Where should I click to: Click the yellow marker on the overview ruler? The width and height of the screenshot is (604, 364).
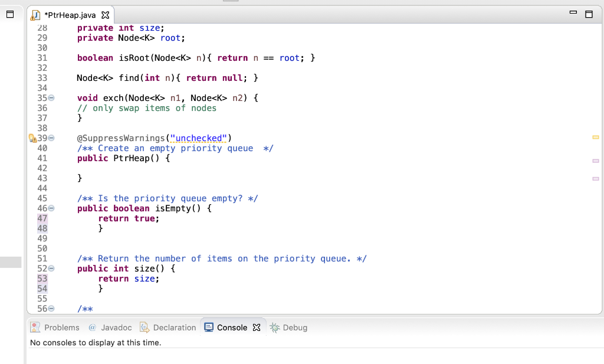[x=596, y=136]
